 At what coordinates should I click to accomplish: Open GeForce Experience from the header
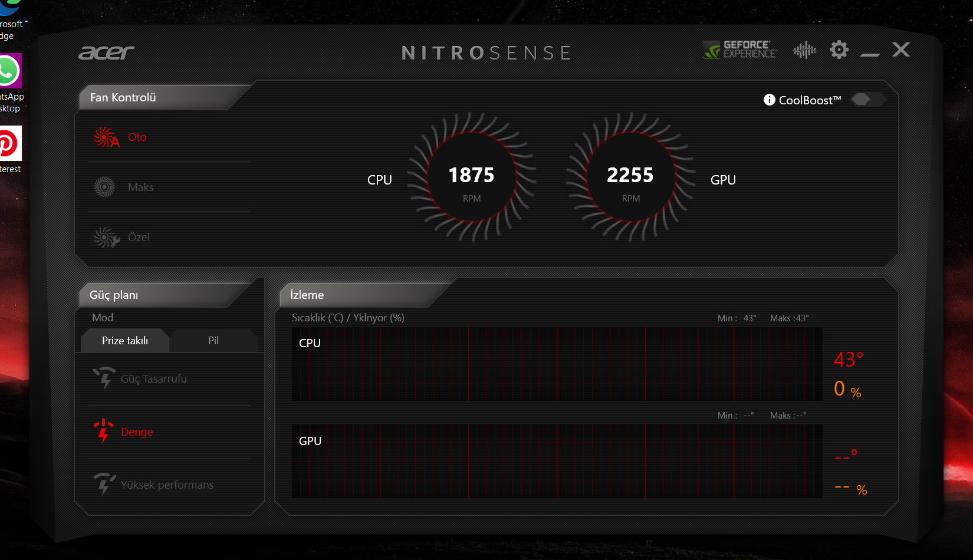(x=740, y=50)
